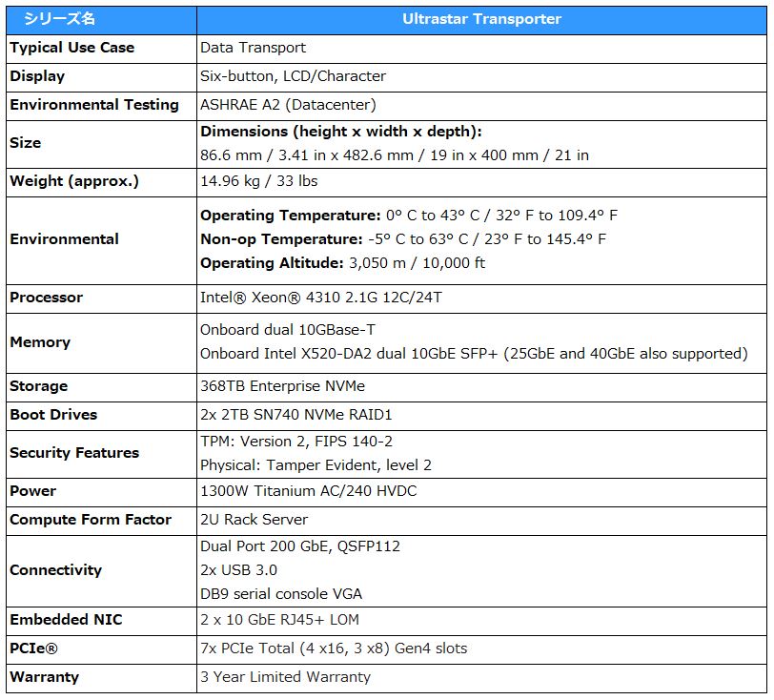Select the '2x USB 3.0' line
The width and height of the screenshot is (774, 700).
238,570
